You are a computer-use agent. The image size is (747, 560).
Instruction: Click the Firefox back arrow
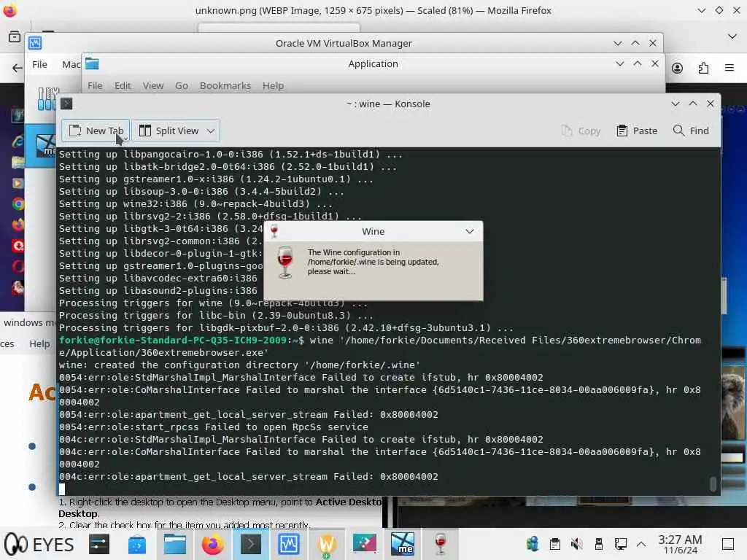18,68
